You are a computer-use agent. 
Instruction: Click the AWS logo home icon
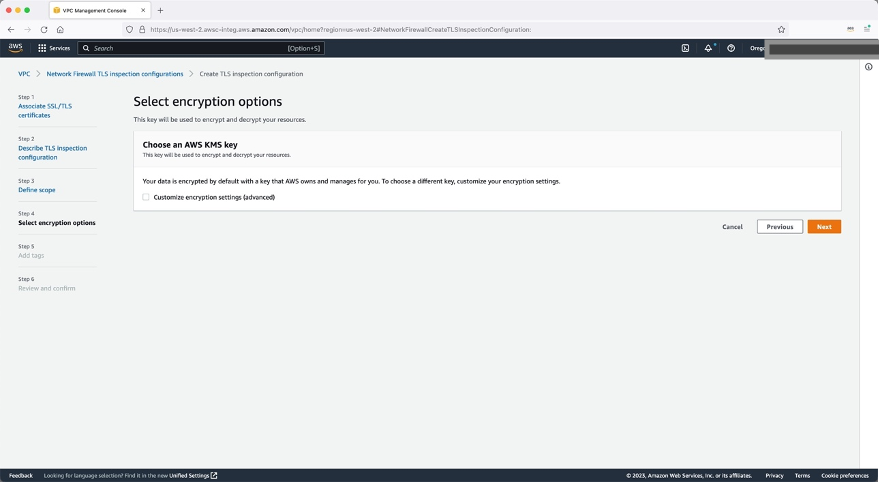(x=16, y=48)
